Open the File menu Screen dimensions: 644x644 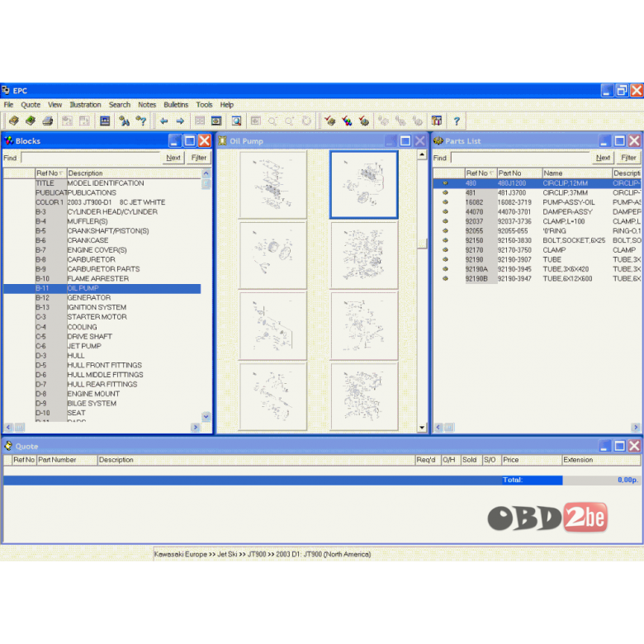(8, 105)
